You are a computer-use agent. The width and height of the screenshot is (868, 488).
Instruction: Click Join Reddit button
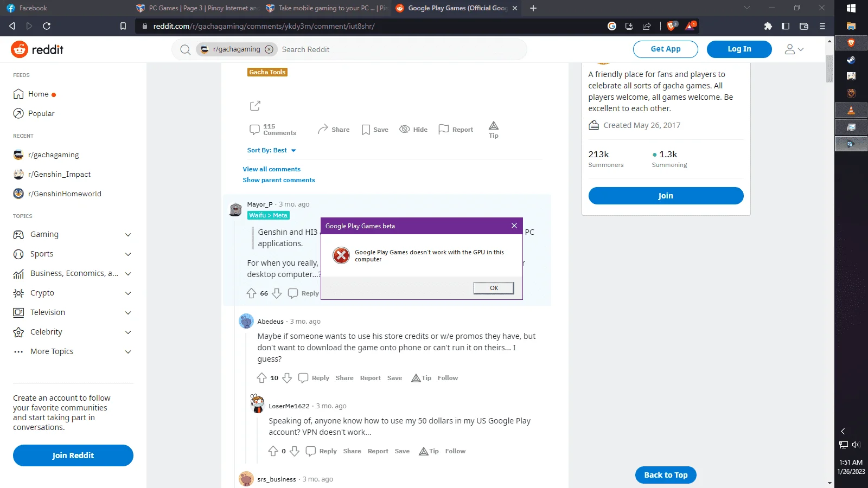73,455
